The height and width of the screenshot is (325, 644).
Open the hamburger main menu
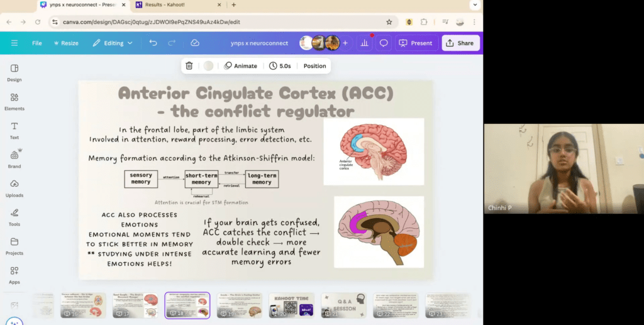(x=14, y=43)
